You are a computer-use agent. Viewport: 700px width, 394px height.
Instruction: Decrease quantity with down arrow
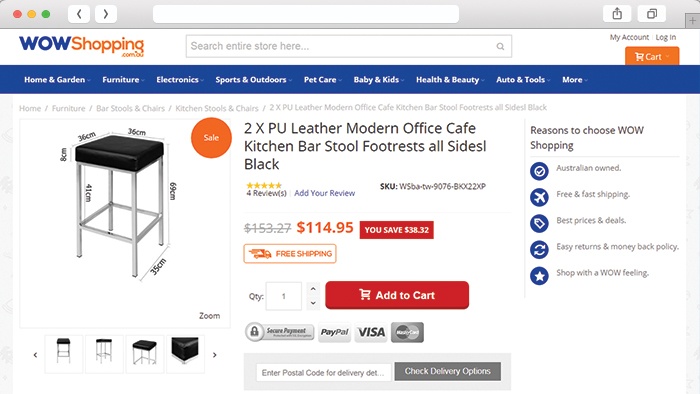pyautogui.click(x=313, y=303)
